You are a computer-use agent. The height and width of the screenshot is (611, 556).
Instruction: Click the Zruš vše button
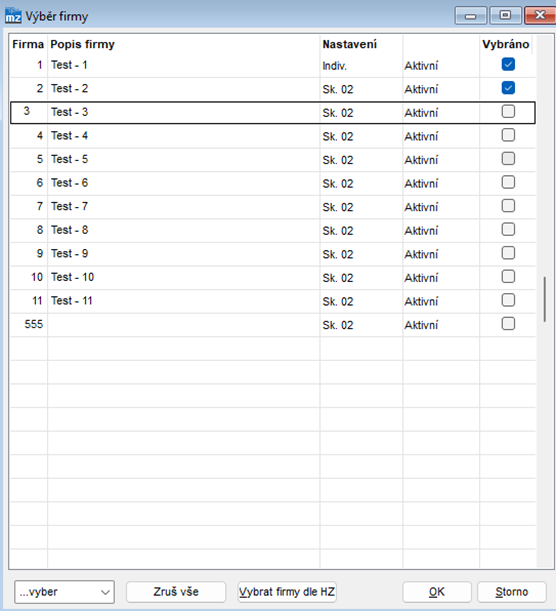[x=176, y=592]
